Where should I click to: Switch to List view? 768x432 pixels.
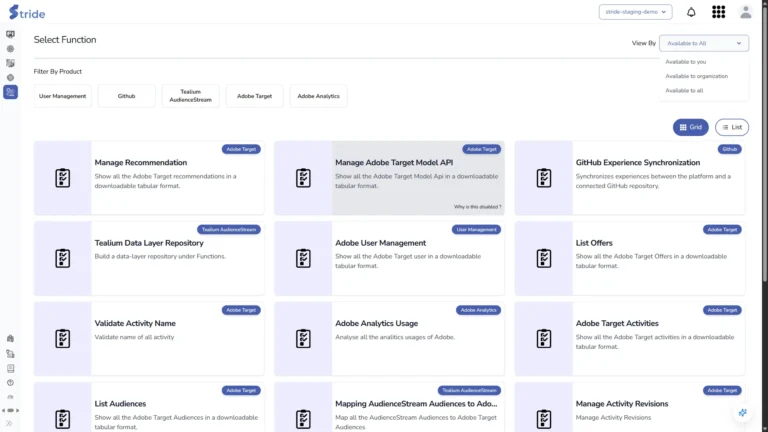coord(732,127)
